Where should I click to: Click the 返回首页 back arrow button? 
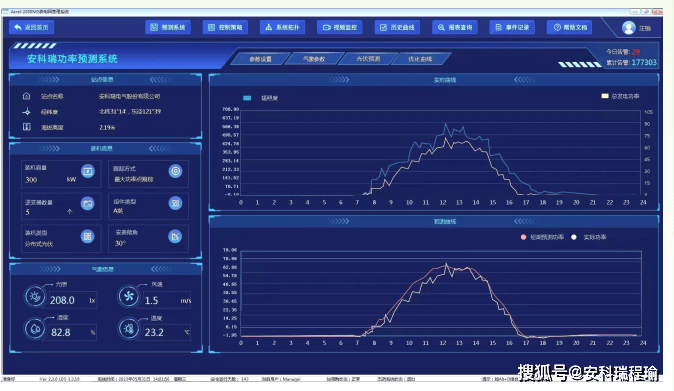click(31, 27)
